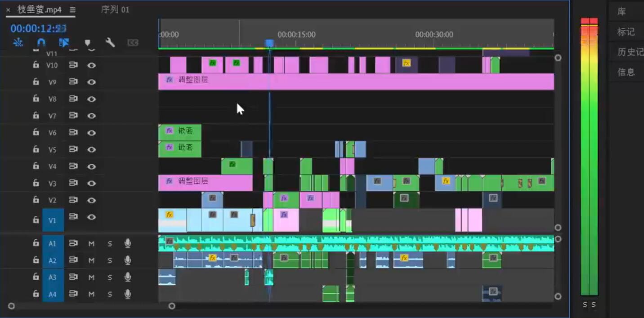The image size is (644, 318).
Task: Click 00:00:30:00 on the time ruler
Action: (x=434, y=35)
